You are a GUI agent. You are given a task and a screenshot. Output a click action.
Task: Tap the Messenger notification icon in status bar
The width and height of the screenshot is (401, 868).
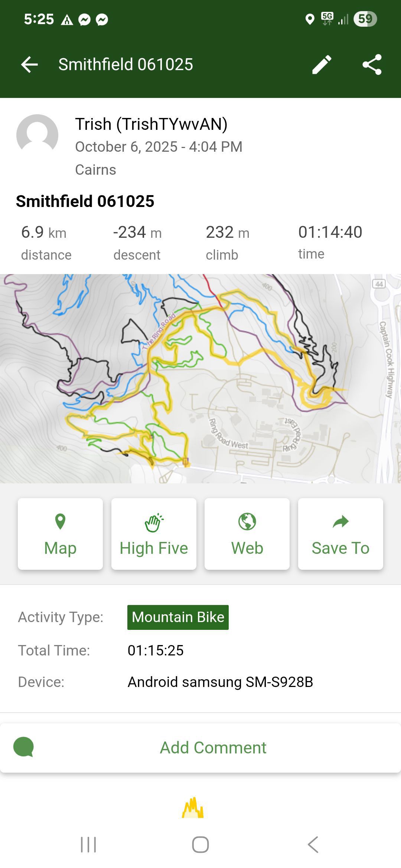(x=85, y=19)
